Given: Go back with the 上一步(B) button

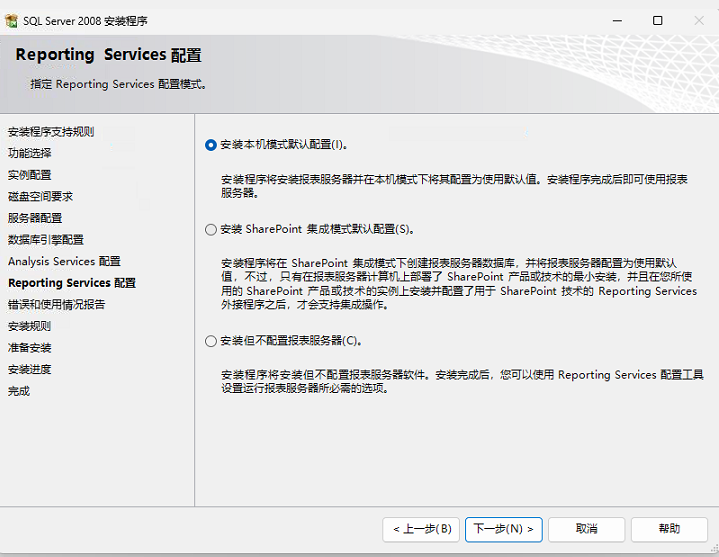Looking at the screenshot, I should (421, 529).
